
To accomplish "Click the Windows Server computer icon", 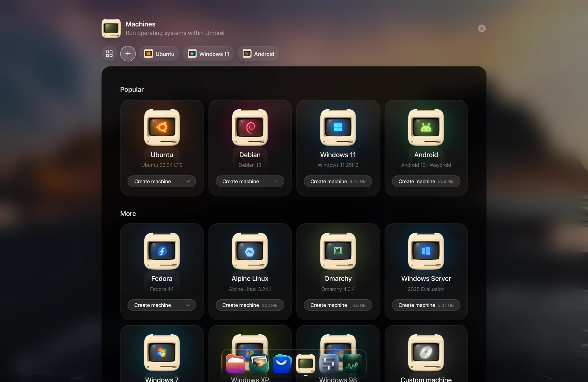I will [426, 251].
